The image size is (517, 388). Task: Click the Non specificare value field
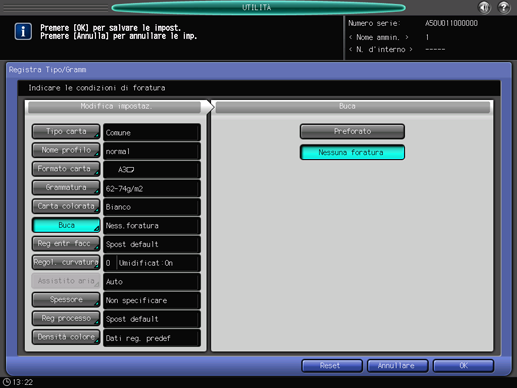click(x=152, y=300)
